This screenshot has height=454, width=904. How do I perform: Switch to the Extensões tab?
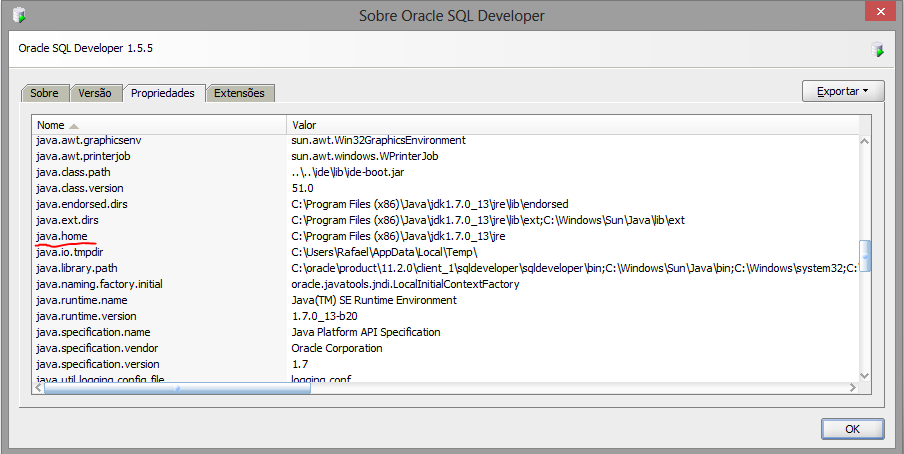pos(239,93)
